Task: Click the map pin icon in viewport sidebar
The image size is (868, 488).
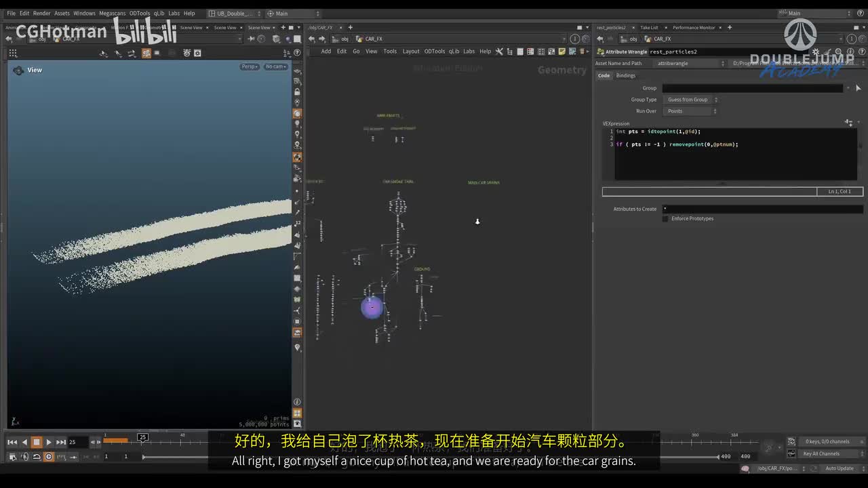Action: pos(297,348)
